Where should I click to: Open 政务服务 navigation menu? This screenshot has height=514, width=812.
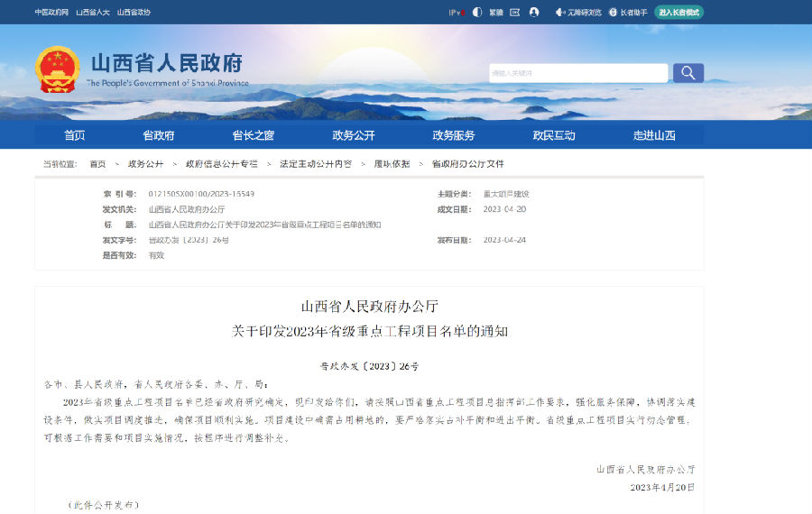pos(454,135)
